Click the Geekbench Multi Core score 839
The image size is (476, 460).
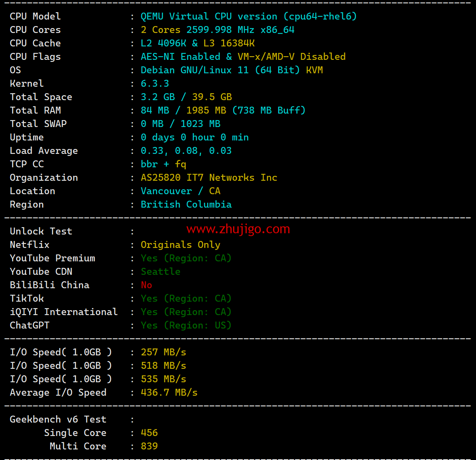pyautogui.click(x=149, y=446)
